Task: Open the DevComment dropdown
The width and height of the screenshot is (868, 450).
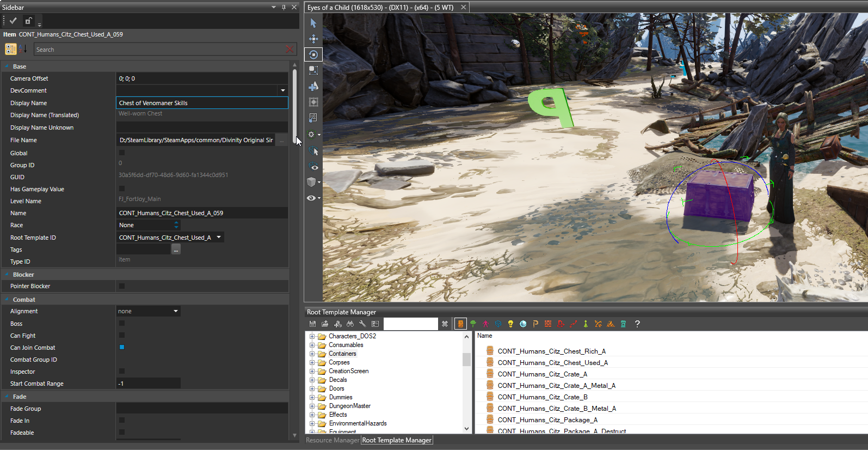Action: [283, 90]
